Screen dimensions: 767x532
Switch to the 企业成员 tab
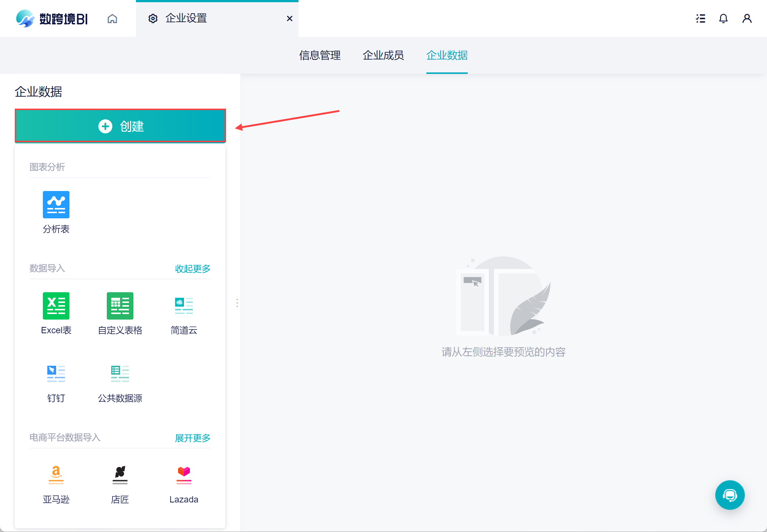tap(383, 55)
